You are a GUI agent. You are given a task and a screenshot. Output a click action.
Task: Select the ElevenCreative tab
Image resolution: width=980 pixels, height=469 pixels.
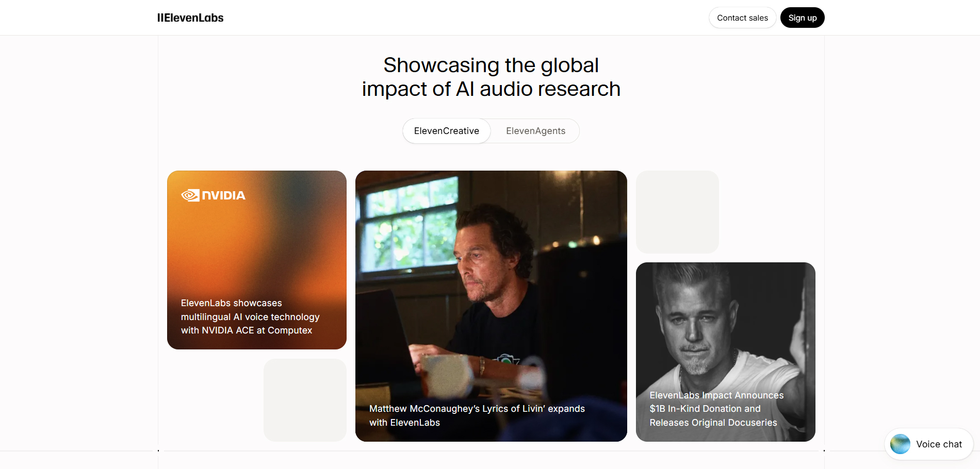point(447,131)
